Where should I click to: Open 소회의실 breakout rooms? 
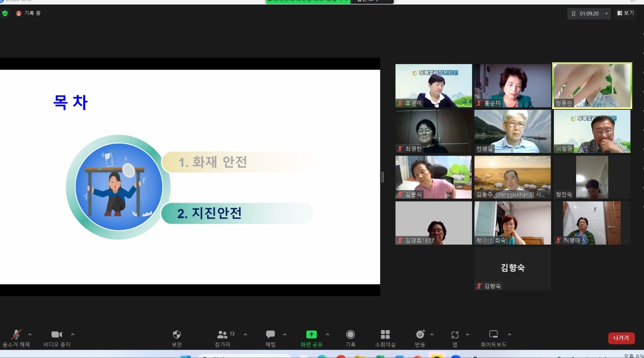pos(385,334)
